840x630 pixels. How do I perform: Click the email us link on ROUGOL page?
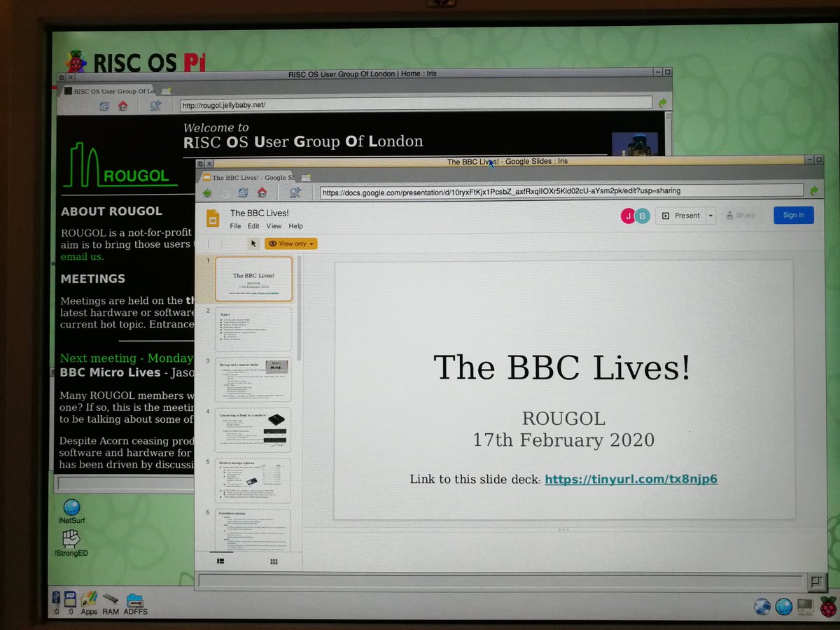tap(82, 257)
